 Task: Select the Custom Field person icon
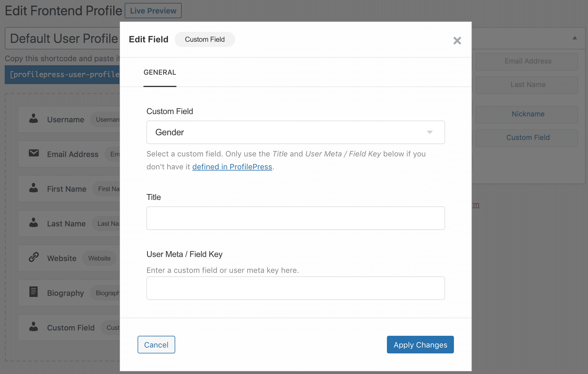tap(33, 327)
